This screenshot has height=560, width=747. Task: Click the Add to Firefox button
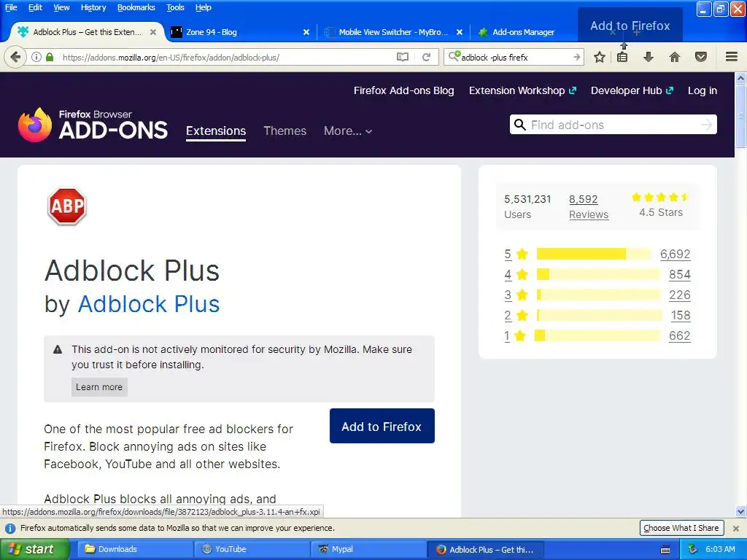382,426
